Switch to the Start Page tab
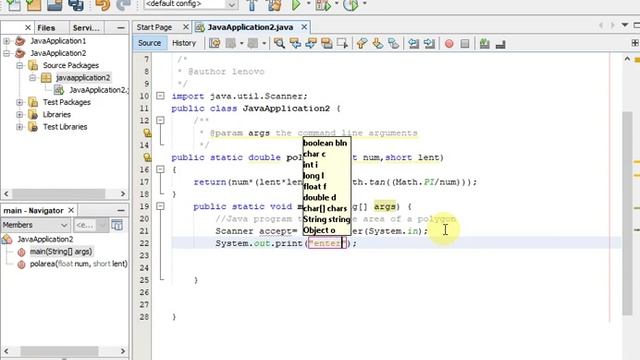 [154, 27]
